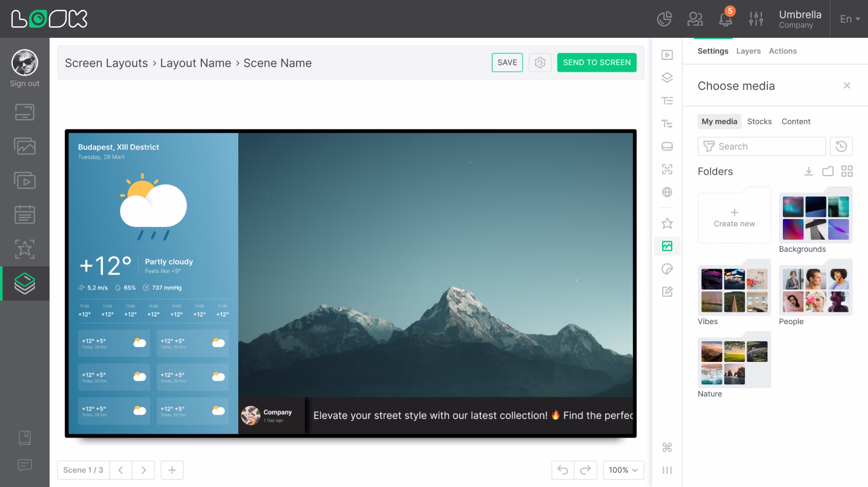Click Layout Name breadcrumb
Viewport: 868px width, 487px height.
coord(195,63)
